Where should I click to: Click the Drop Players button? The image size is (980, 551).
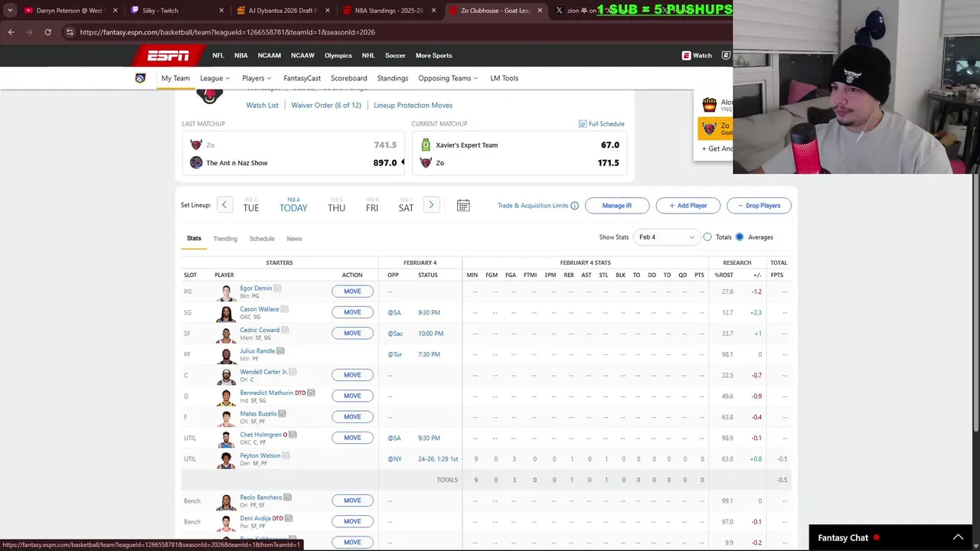point(759,205)
